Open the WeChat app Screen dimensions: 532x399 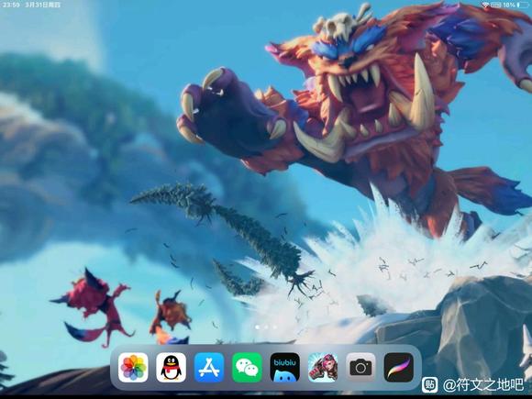[x=247, y=368]
